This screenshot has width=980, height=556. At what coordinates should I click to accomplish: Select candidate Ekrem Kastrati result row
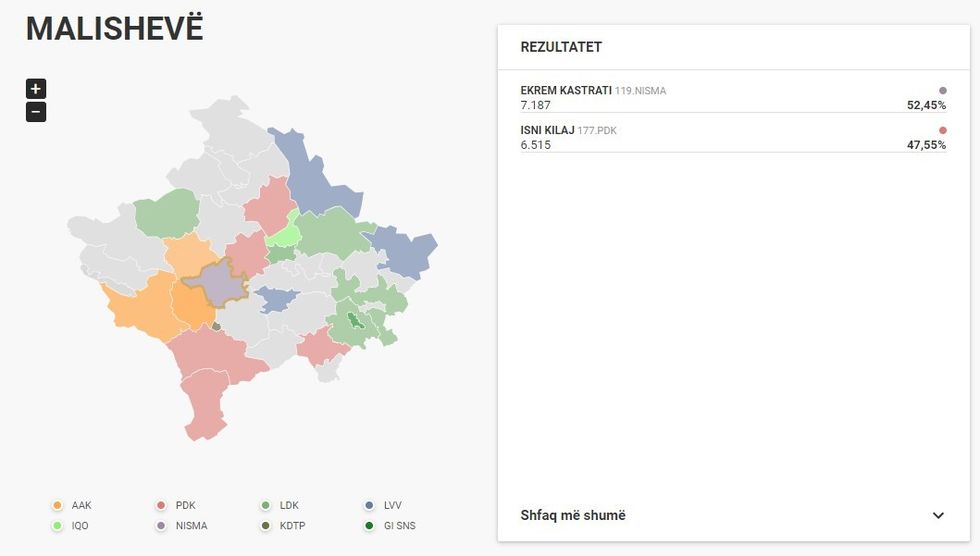[732, 97]
